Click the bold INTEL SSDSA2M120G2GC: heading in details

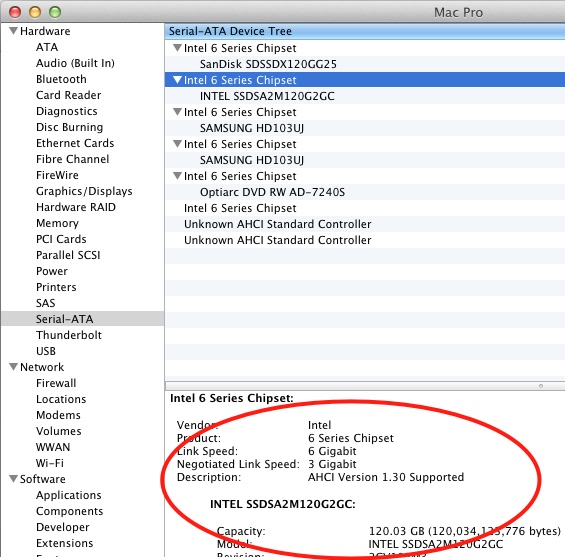(282, 504)
